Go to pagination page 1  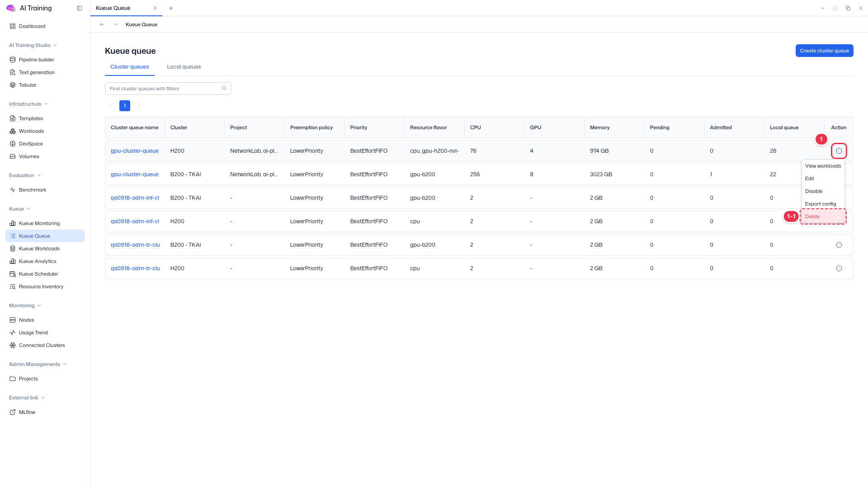(x=125, y=106)
